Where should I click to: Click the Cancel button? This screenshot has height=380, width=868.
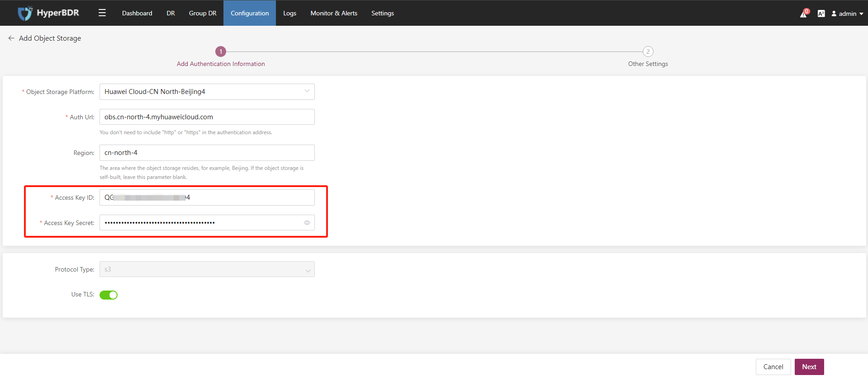click(773, 367)
